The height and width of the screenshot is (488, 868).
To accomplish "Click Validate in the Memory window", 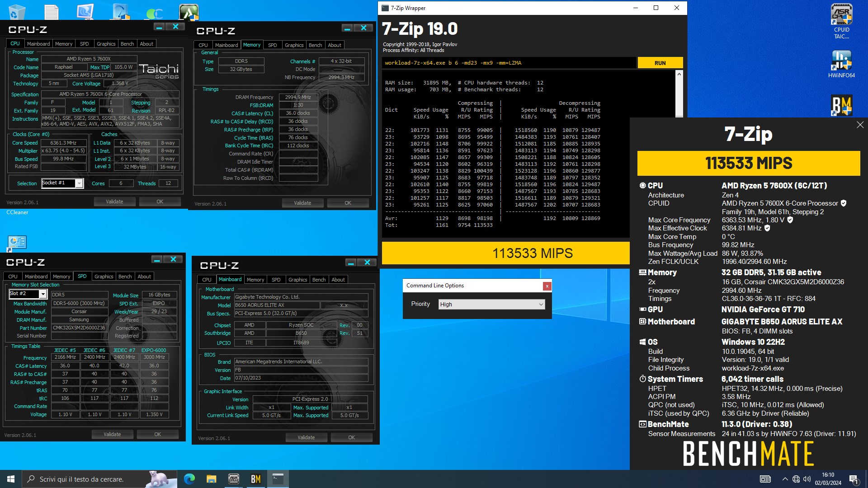I will coord(302,203).
